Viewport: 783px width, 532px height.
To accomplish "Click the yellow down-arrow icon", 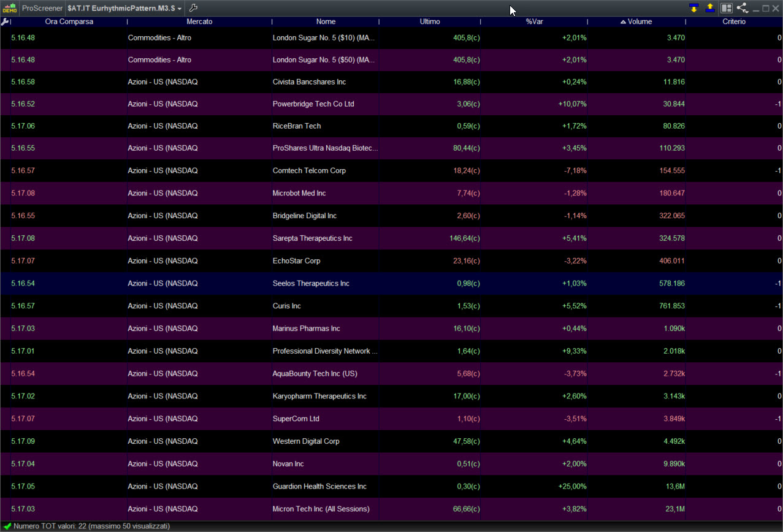I will [x=693, y=8].
